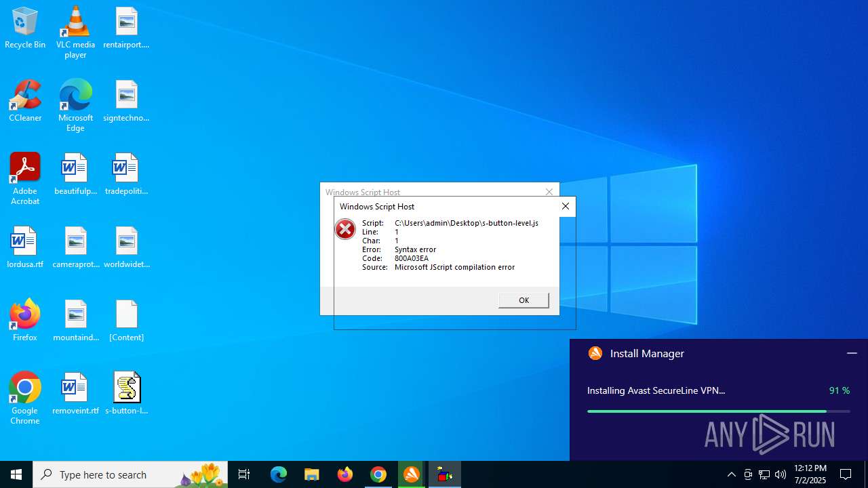
Task: Open the volume control tray icon
Action: tap(781, 474)
